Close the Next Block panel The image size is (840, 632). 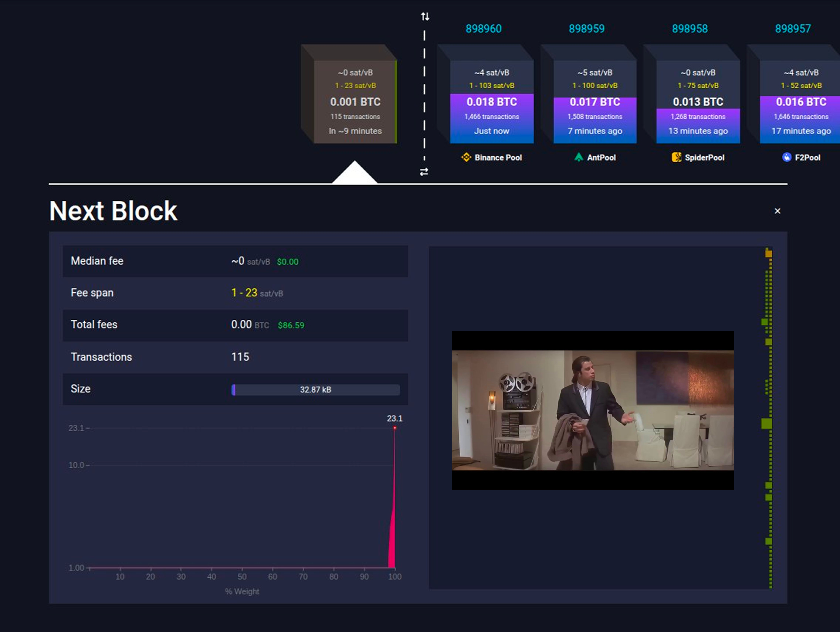click(x=778, y=211)
